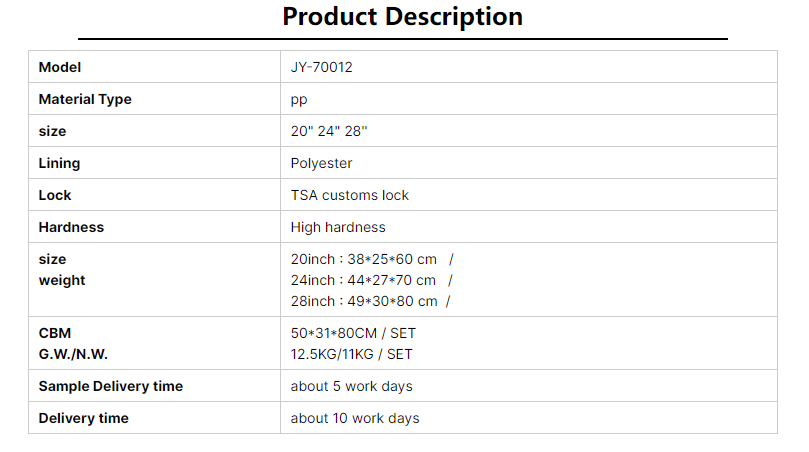Click the JY-70012 model value

point(321,67)
